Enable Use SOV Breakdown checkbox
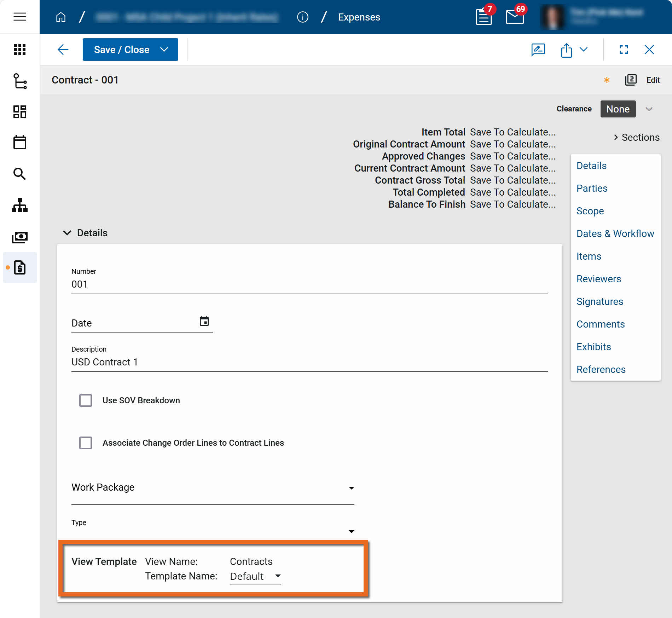The width and height of the screenshot is (672, 618). 86,400
